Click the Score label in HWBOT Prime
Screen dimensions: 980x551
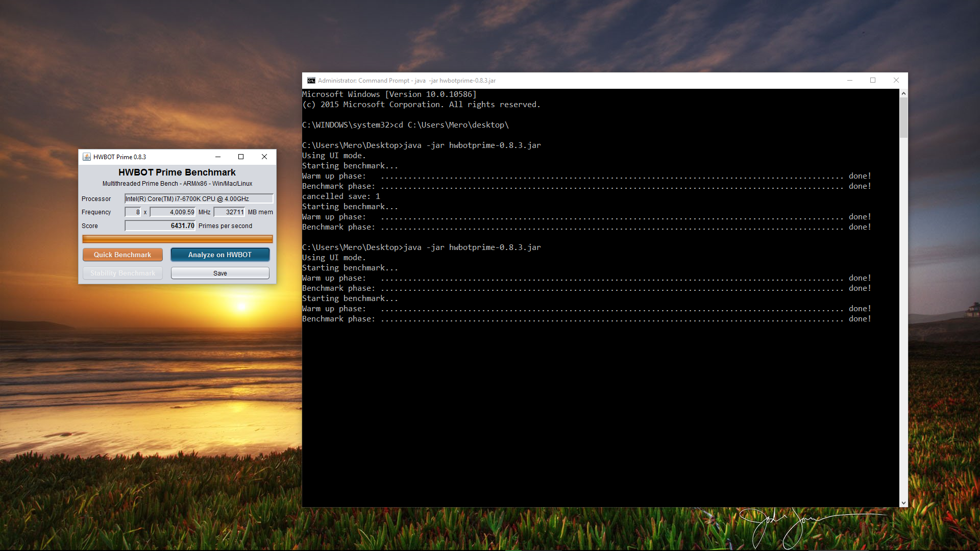click(x=90, y=226)
